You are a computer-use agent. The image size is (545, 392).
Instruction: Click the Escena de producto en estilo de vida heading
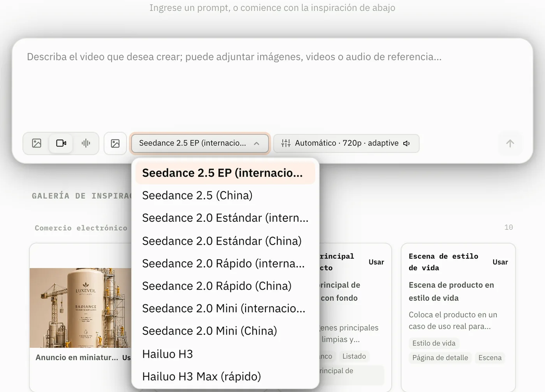click(x=451, y=291)
